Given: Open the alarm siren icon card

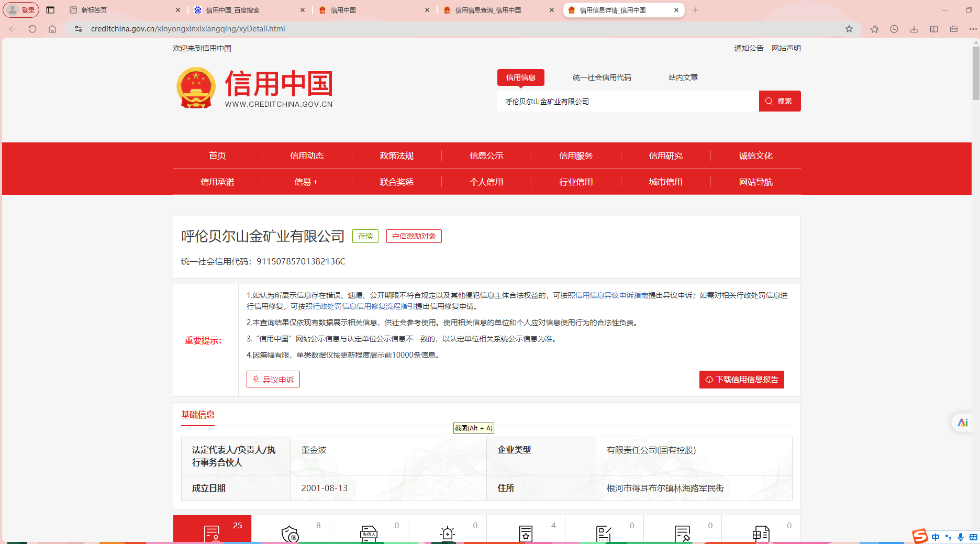Looking at the screenshot, I should click(448, 528).
